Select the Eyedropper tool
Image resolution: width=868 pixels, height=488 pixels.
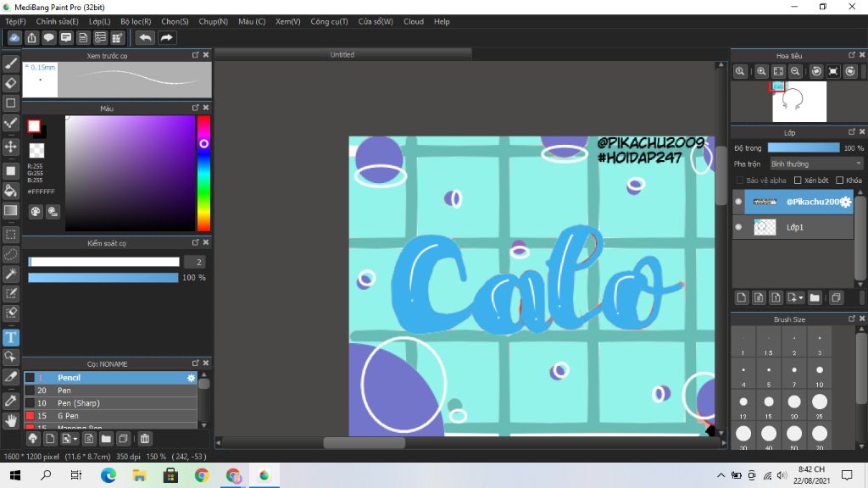click(x=10, y=401)
